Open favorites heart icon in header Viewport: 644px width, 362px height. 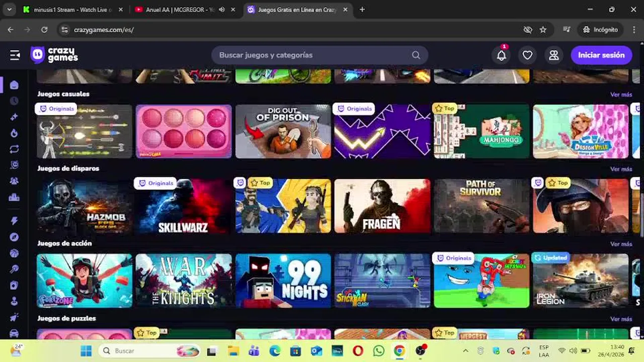pyautogui.click(x=527, y=55)
